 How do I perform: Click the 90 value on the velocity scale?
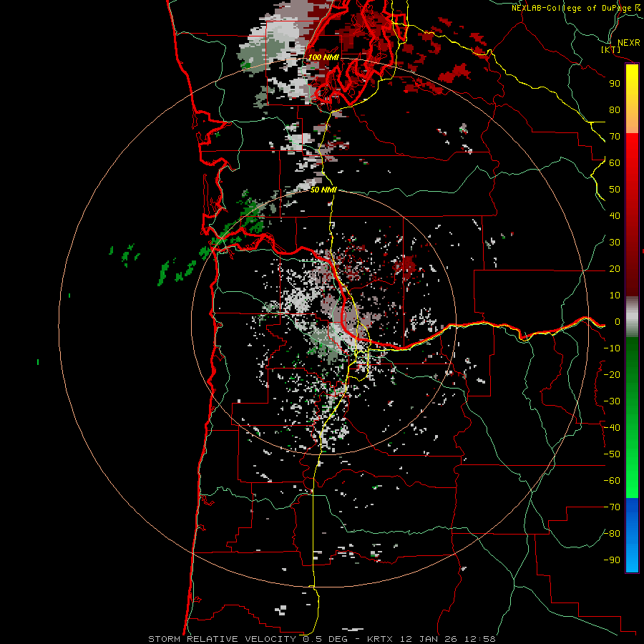615,84
